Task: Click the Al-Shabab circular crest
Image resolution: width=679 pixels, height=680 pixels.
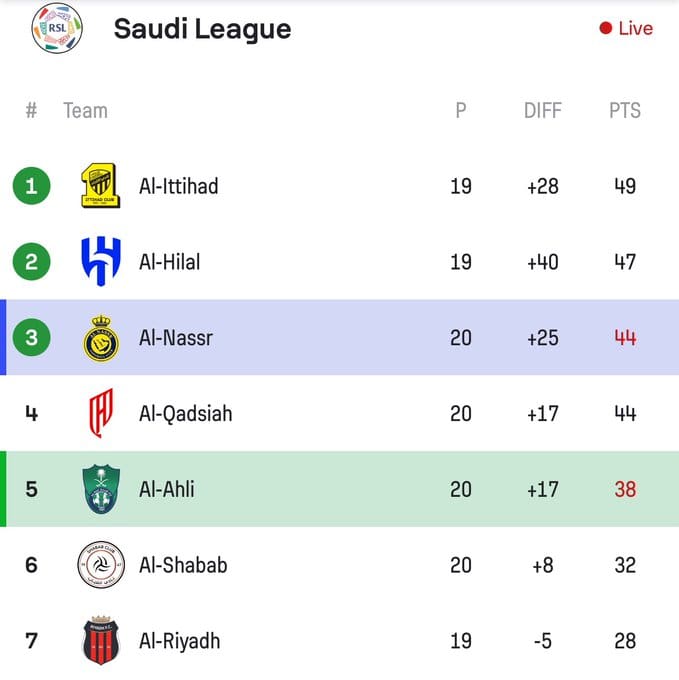Action: click(x=101, y=565)
